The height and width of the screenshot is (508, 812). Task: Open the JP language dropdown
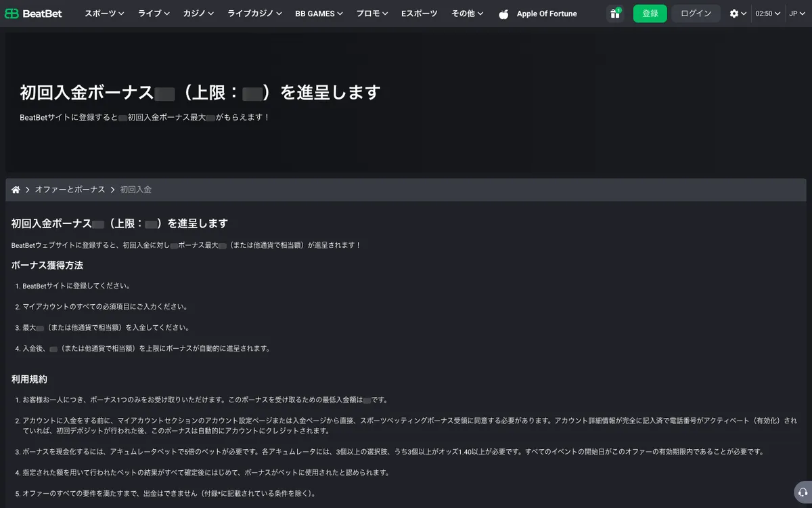pyautogui.click(x=797, y=14)
